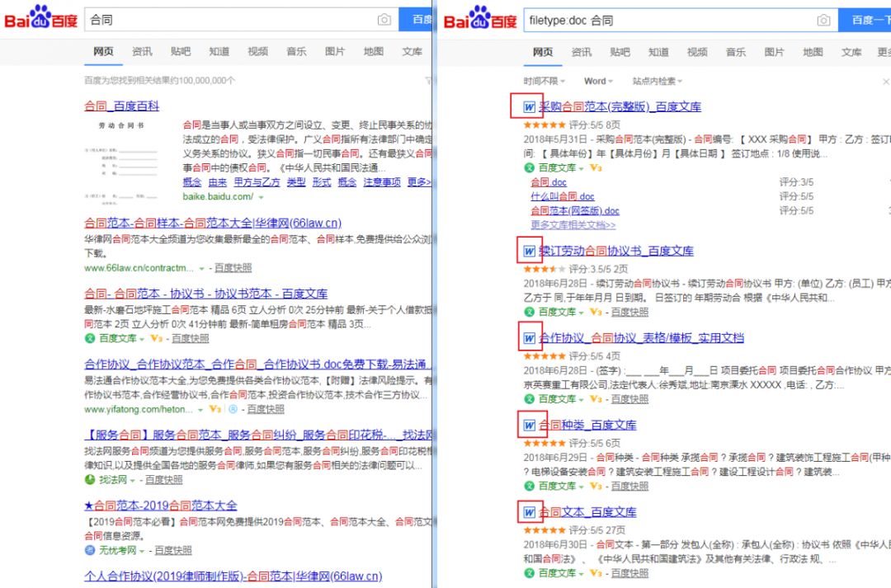Expand arrow next to www.66law.cn/contractm URL
This screenshot has width=891, height=588.
[201, 268]
